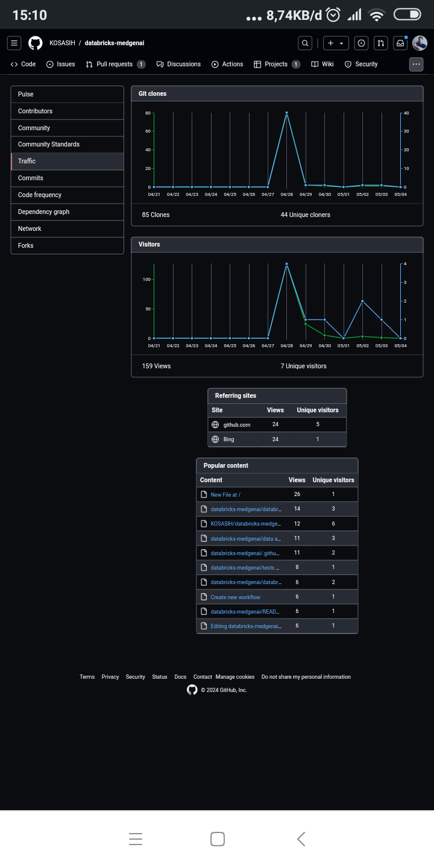434x868 pixels.
Task: Click the globe icon beside github.com
Action: (x=215, y=425)
